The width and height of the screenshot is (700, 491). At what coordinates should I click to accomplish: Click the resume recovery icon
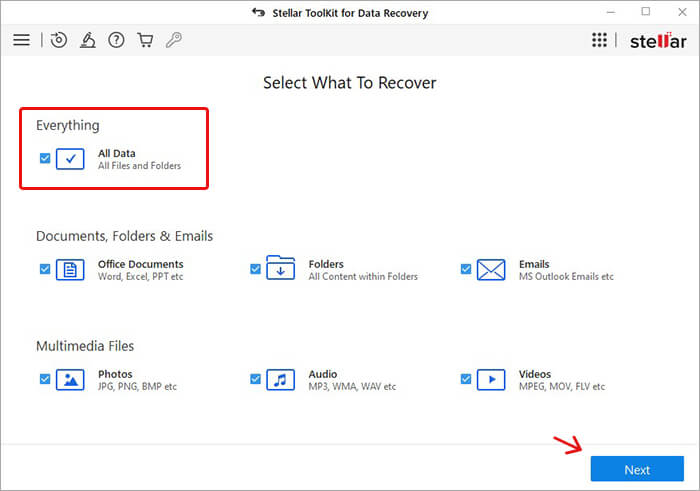point(58,40)
